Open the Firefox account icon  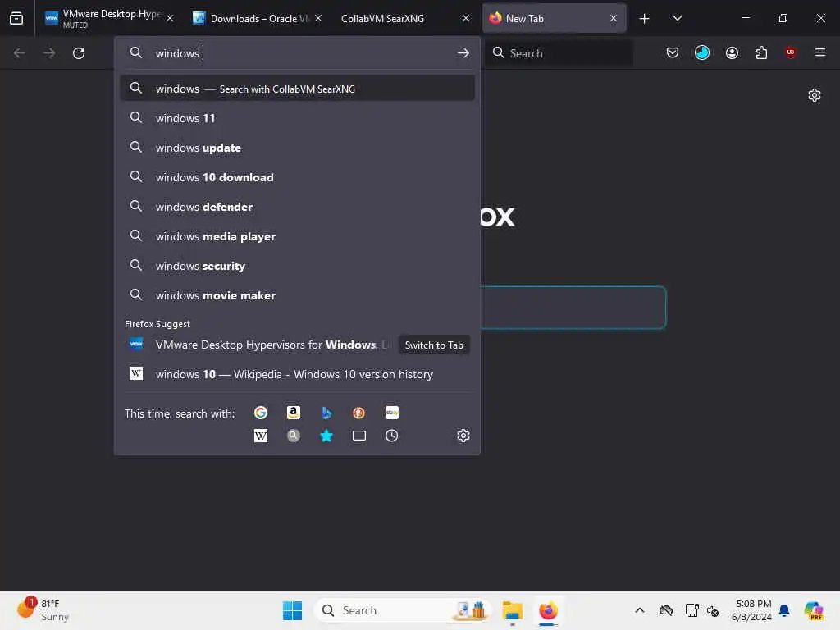(x=732, y=52)
